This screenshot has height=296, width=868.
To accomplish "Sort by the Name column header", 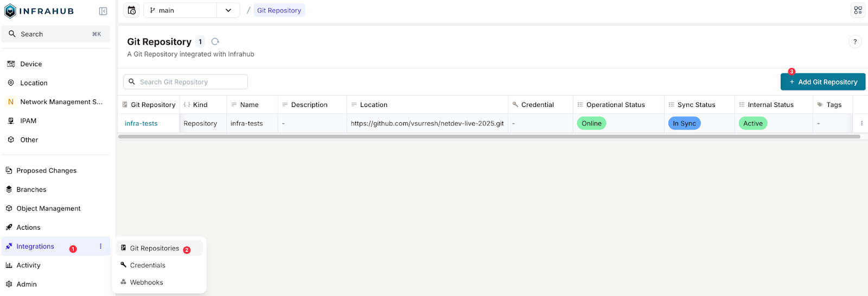I will click(252, 105).
